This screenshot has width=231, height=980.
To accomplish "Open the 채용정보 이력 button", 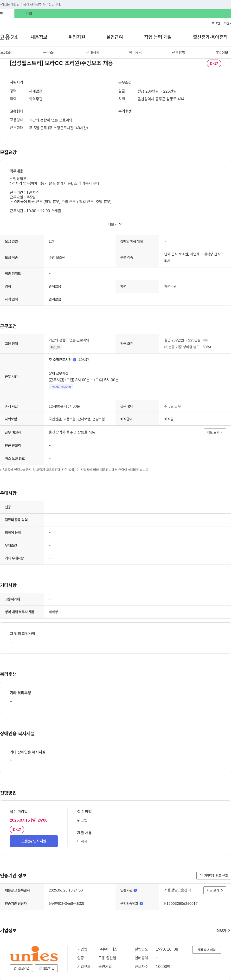I will 206,950.
